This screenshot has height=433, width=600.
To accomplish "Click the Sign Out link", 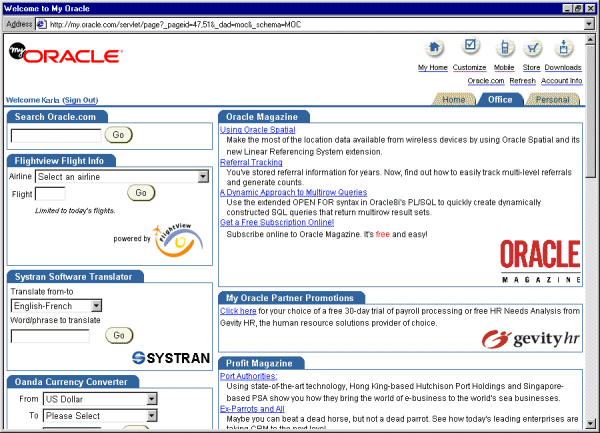I will pyautogui.click(x=80, y=100).
